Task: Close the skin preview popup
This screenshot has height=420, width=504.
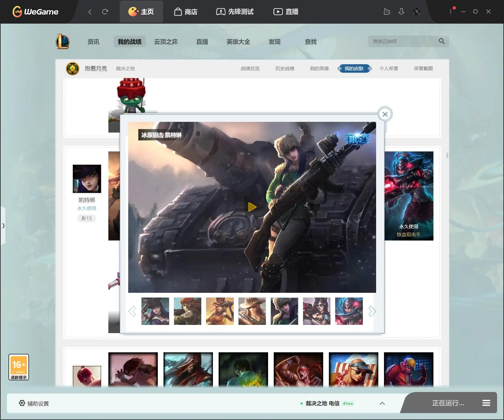Action: click(385, 114)
